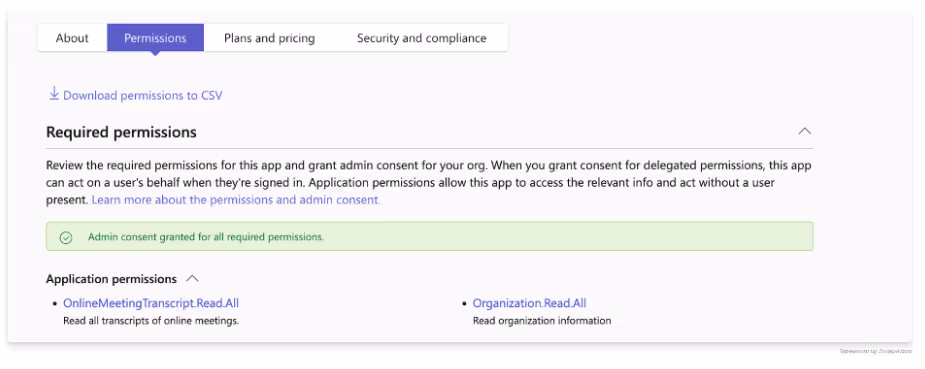Click the green checkmark consent icon
This screenshot has height=369, width=925.
(66, 237)
